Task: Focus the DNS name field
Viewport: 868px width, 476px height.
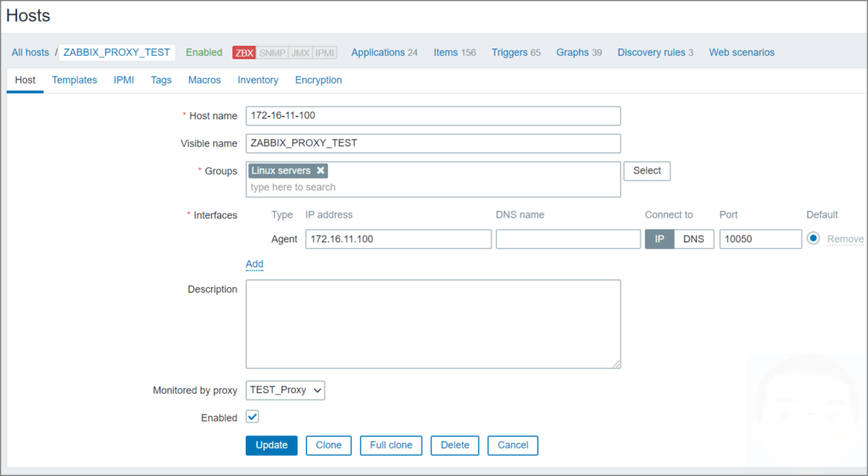Action: click(x=568, y=239)
